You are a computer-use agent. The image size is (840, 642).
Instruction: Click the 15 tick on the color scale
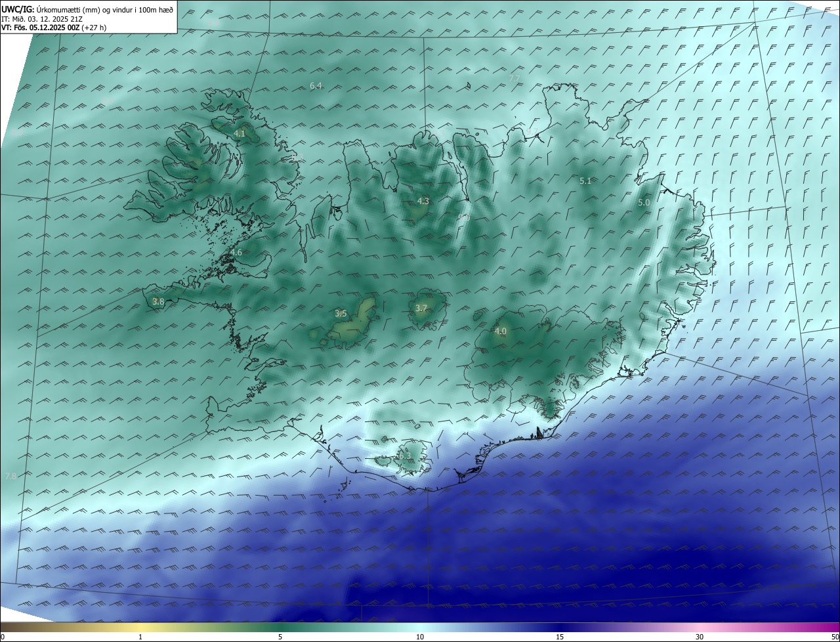[560, 637]
